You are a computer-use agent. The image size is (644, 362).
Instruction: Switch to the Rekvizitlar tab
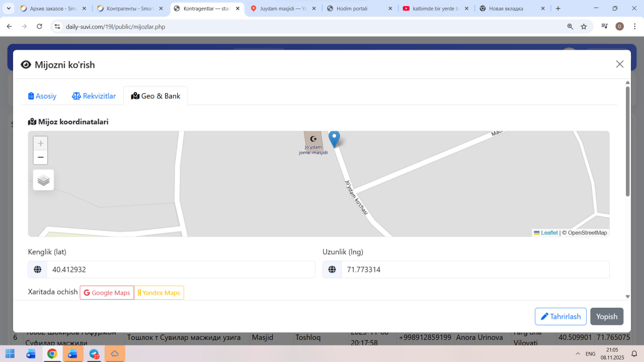tap(94, 96)
